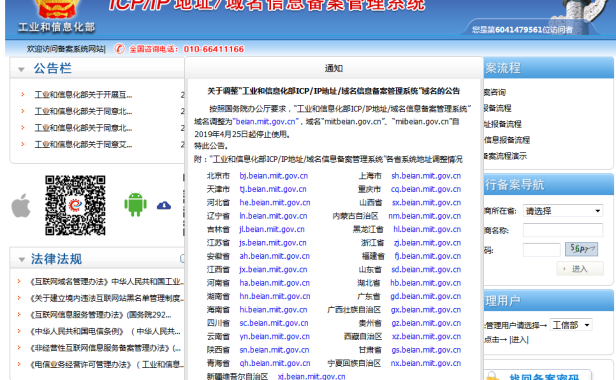Open fj.beian.miit.gov.cn Fujian link

(428, 256)
